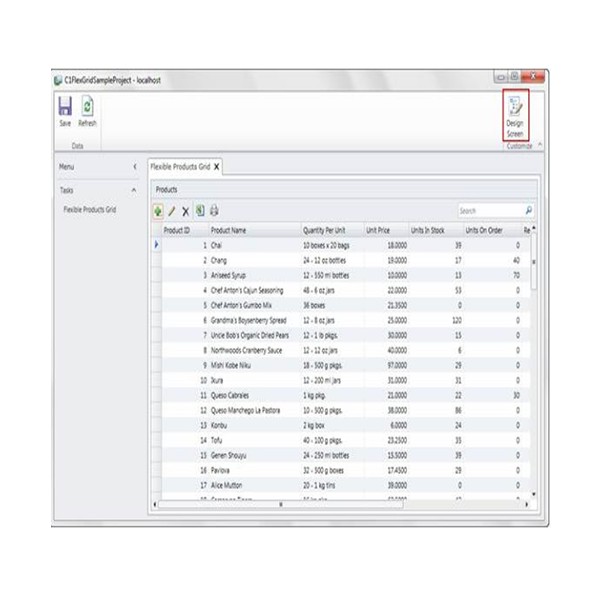Select the Aniseed Syrup row
The height and width of the screenshot is (600, 600).
tap(232, 274)
